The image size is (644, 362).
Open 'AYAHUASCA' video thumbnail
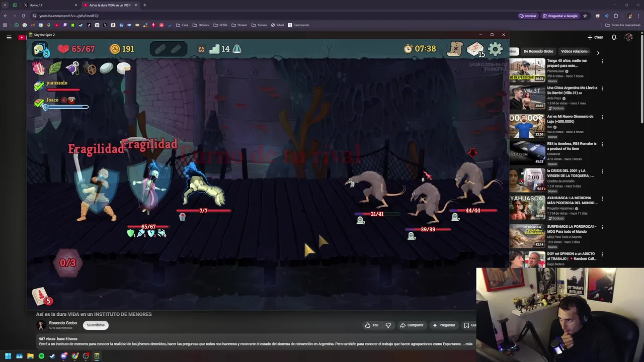[x=527, y=208]
